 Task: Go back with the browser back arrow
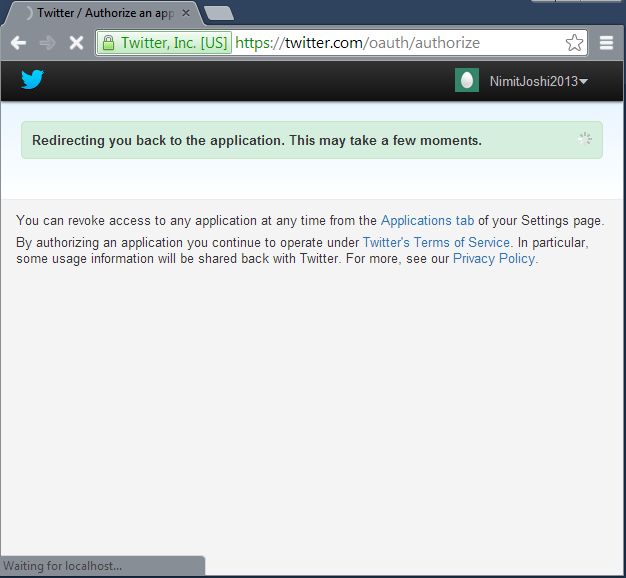(x=18, y=43)
